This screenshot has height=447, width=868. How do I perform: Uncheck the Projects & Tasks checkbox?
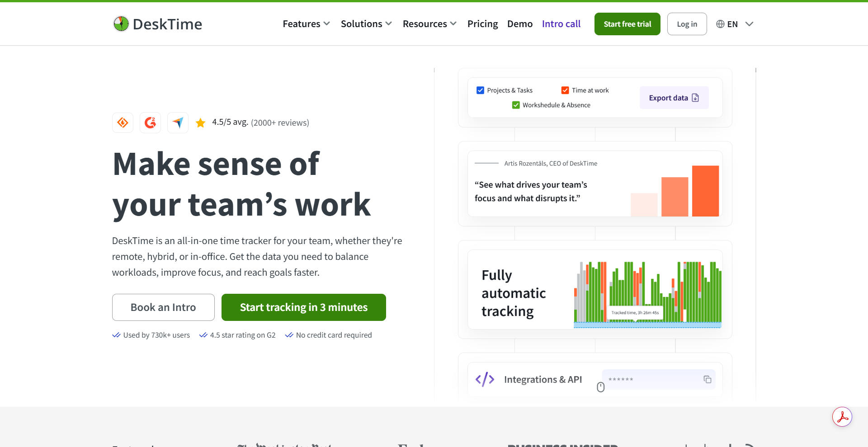(480, 90)
